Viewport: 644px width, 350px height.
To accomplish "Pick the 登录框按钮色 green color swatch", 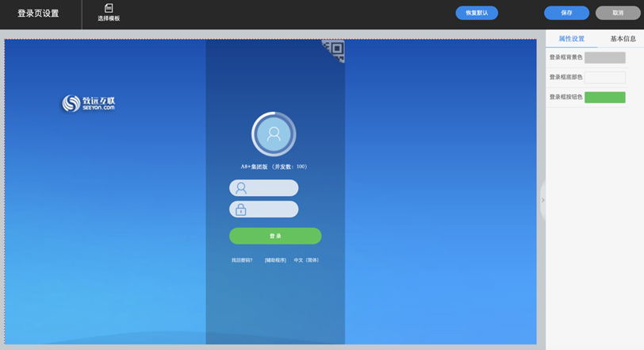I will (x=604, y=97).
